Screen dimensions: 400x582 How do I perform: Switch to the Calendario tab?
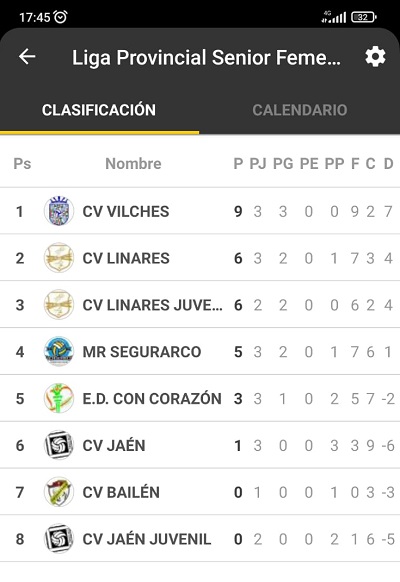click(300, 110)
